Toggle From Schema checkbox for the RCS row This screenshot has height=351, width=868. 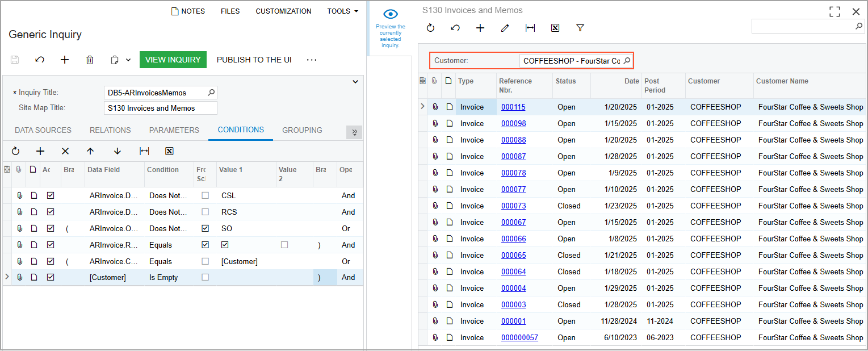click(205, 212)
